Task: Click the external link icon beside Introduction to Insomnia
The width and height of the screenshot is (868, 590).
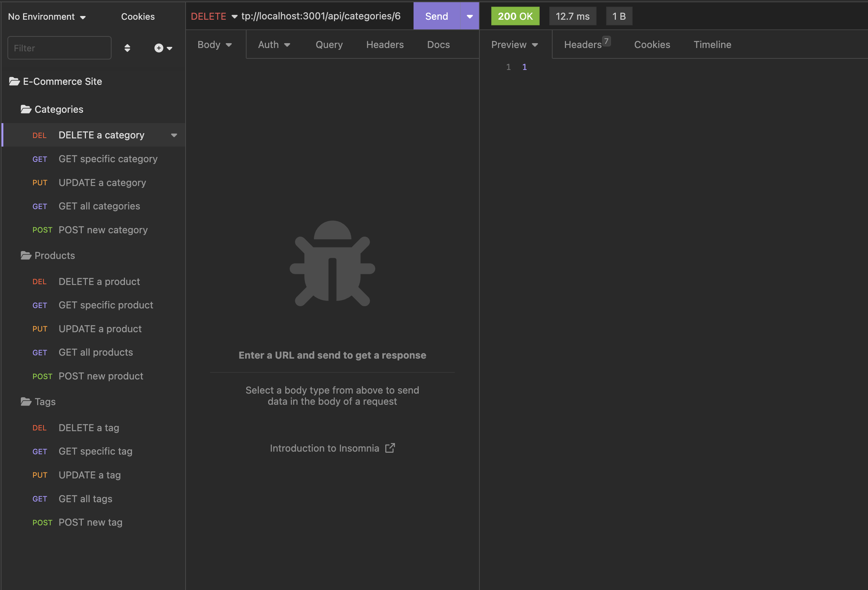Action: coord(390,448)
